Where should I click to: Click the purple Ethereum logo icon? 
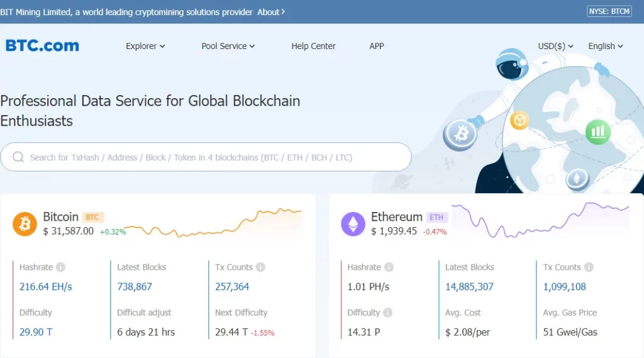pos(353,224)
